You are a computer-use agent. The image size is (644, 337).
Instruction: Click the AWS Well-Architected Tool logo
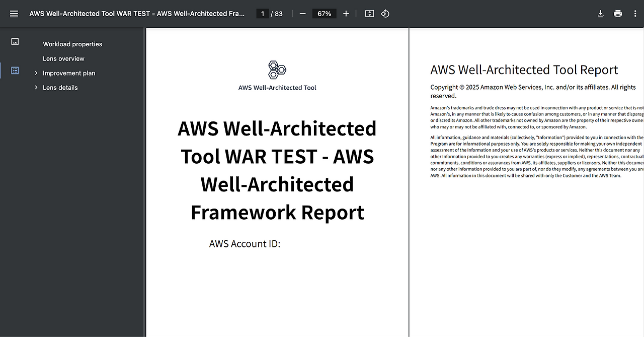277,70
